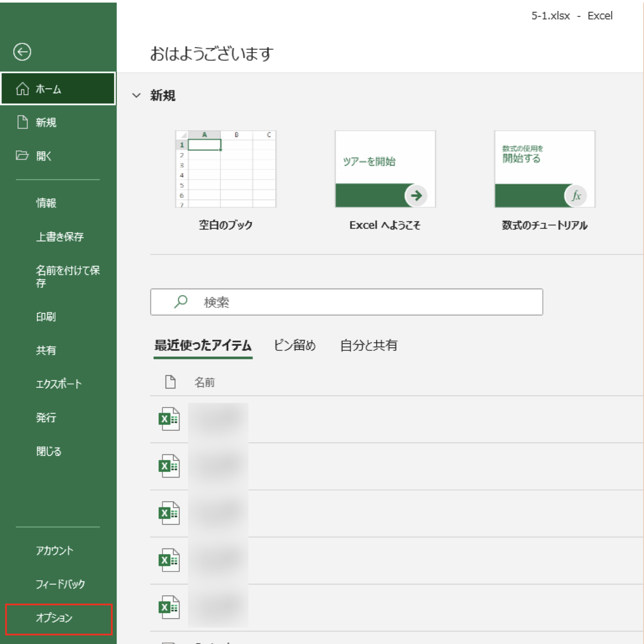The height and width of the screenshot is (644, 644).
Task: Select ホーム in the sidebar
Action: (58, 89)
